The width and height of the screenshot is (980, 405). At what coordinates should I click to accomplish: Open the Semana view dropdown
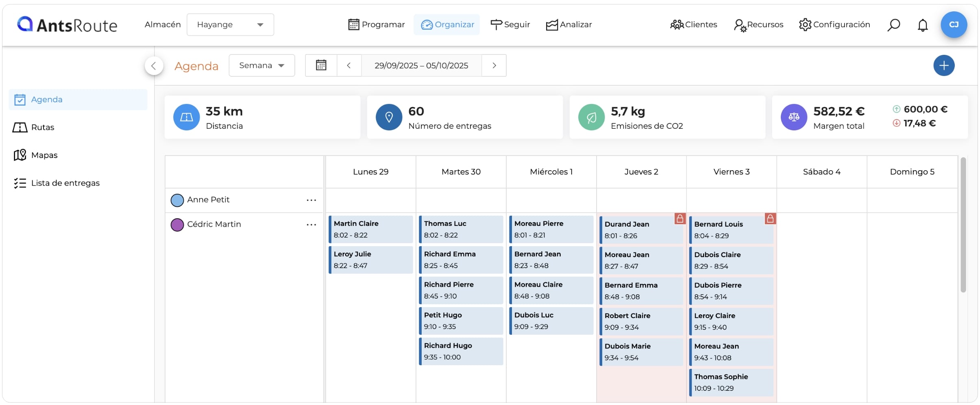pyautogui.click(x=262, y=65)
